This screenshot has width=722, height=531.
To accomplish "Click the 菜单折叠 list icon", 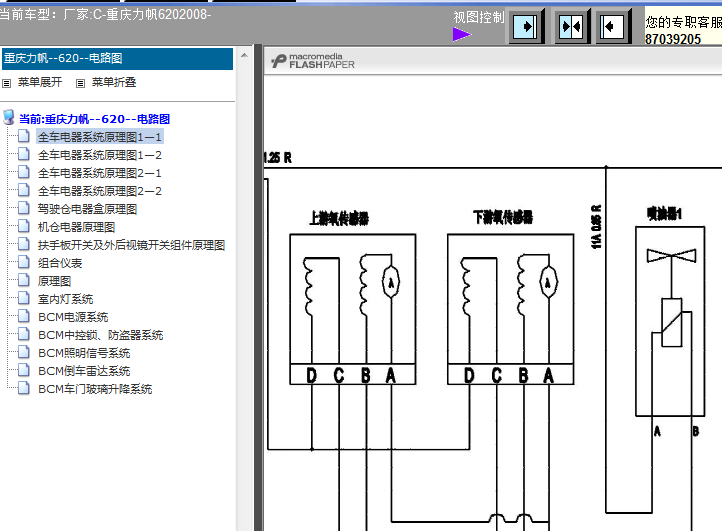I will (80, 83).
